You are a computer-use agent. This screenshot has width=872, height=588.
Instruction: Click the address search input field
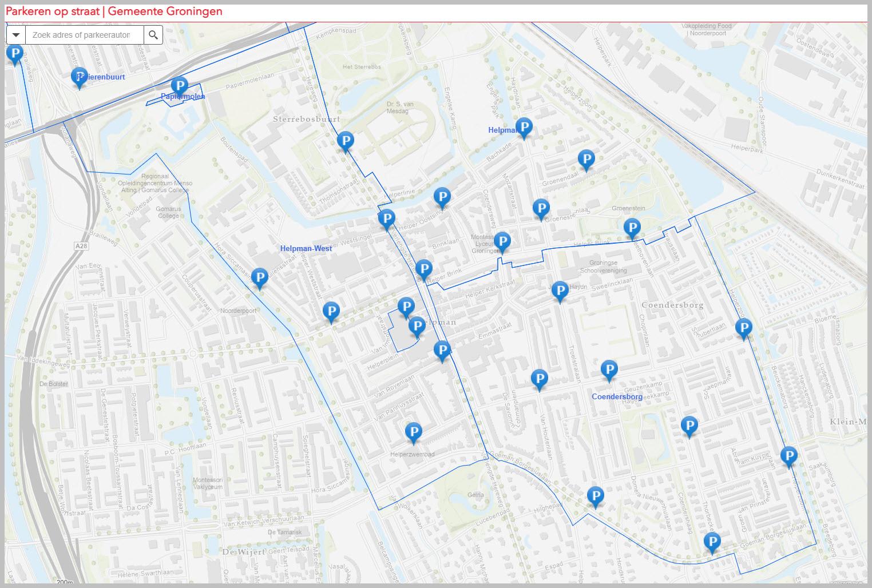84,35
